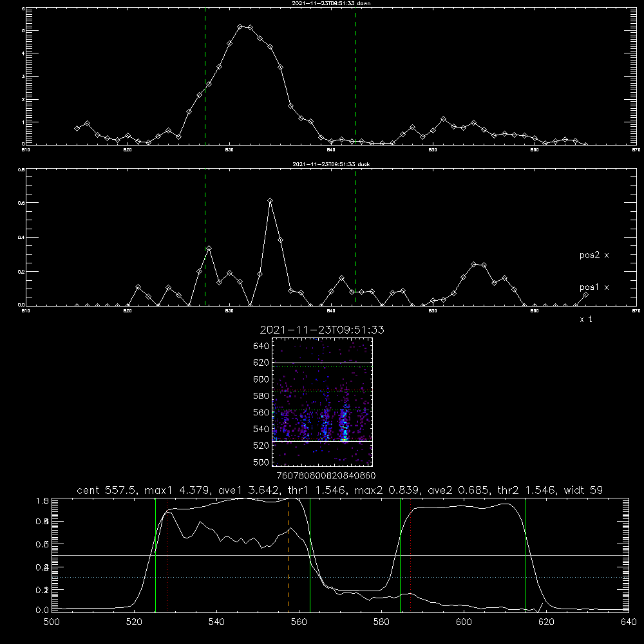Click the '500' x-axis label of bottom plot

[x=52, y=622]
